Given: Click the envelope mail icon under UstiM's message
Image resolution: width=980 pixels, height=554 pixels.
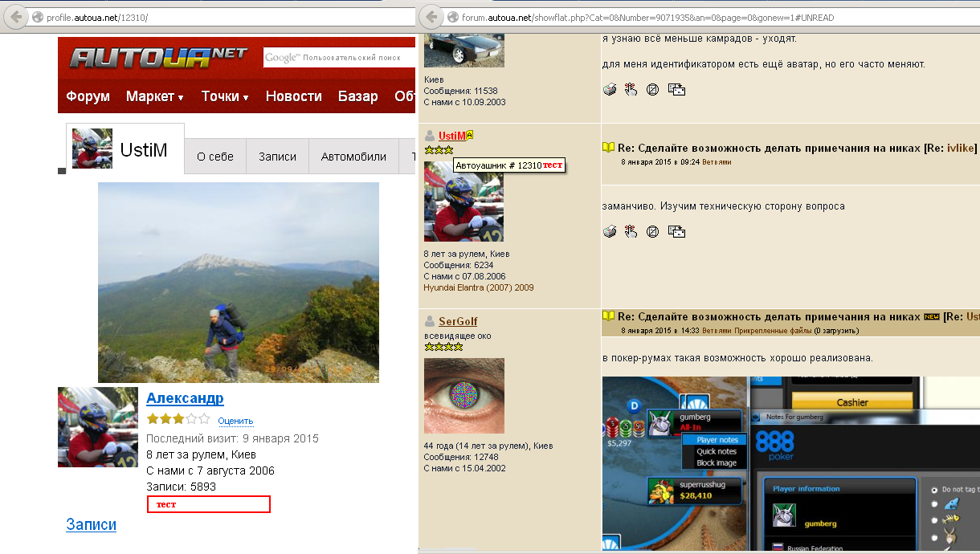Looking at the screenshot, I should pyautogui.click(x=677, y=232).
